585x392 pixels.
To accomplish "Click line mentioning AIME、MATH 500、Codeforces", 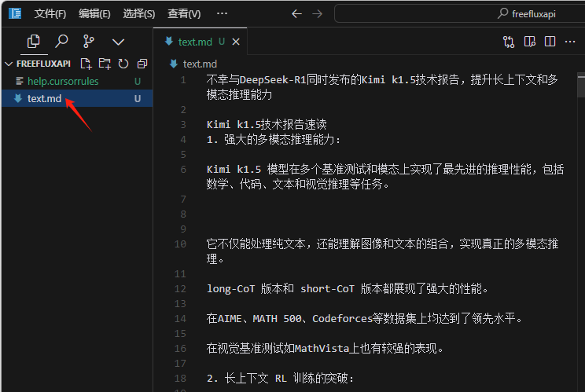I will click(x=365, y=319).
